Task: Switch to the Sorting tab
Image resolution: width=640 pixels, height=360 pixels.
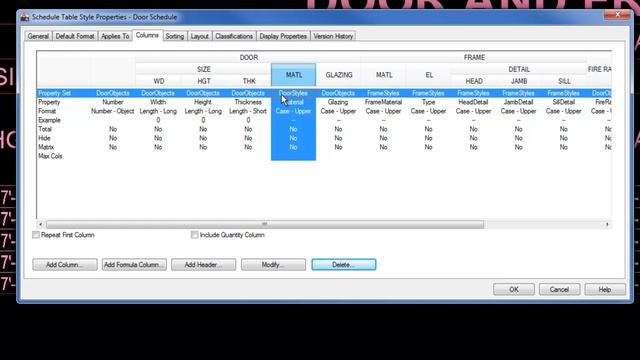Action: point(175,36)
